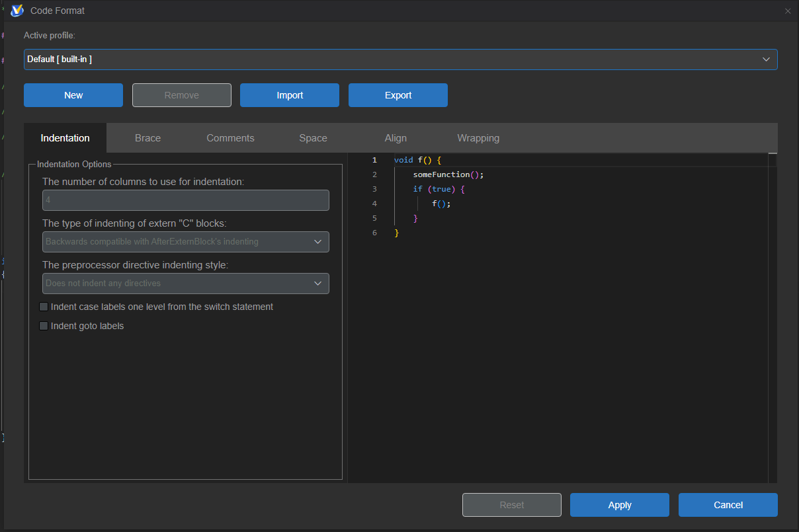Click the 'void f() {' code line
Screen dimensions: 799x532
(x=417, y=160)
